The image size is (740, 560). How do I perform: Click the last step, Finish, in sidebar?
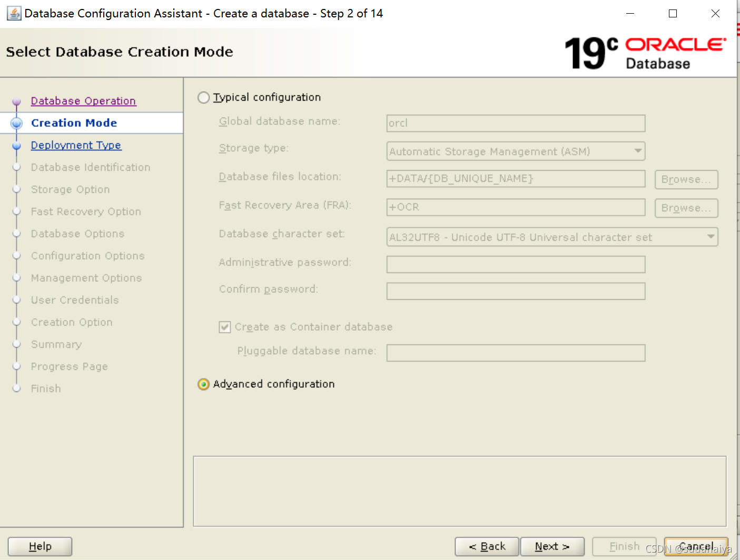click(46, 388)
